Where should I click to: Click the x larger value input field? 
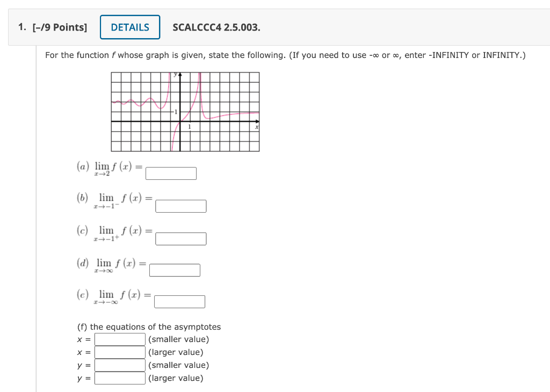[x=119, y=352]
